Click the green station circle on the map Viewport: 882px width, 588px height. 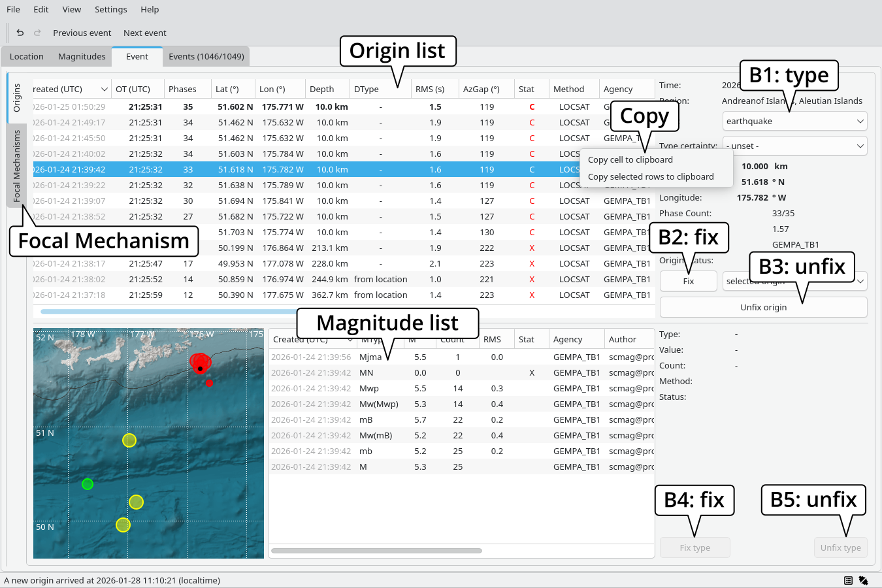click(88, 484)
